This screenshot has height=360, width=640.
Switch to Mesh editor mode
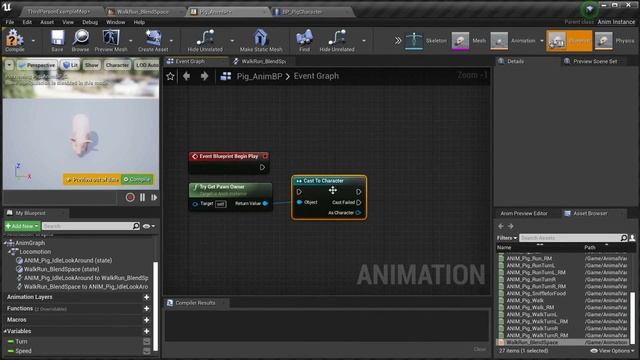pyautogui.click(x=469, y=40)
